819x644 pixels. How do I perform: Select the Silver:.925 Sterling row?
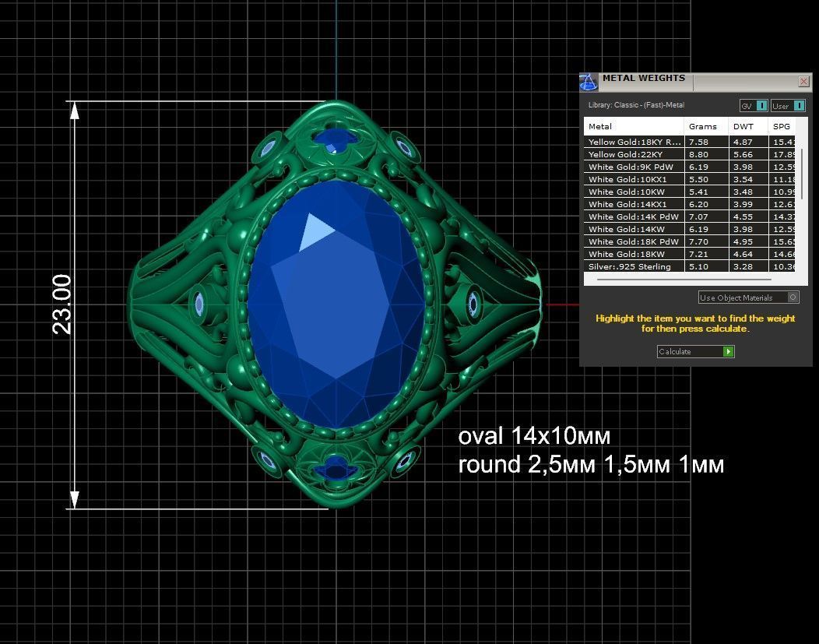point(690,266)
